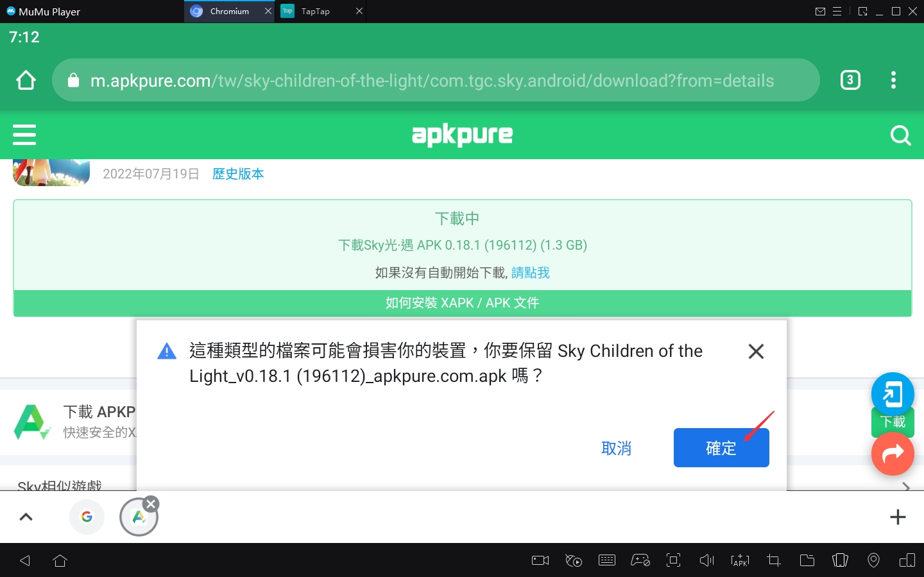Click the blue APKPure app install icon
Image resolution: width=924 pixels, height=577 pixels.
(x=893, y=393)
